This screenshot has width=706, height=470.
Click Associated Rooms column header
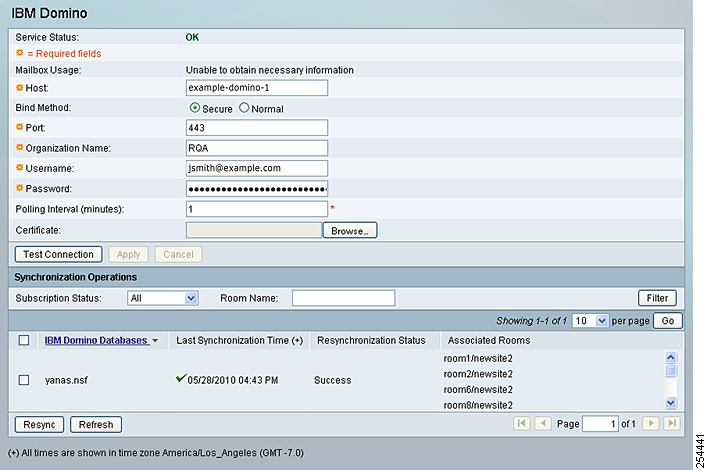click(x=489, y=340)
